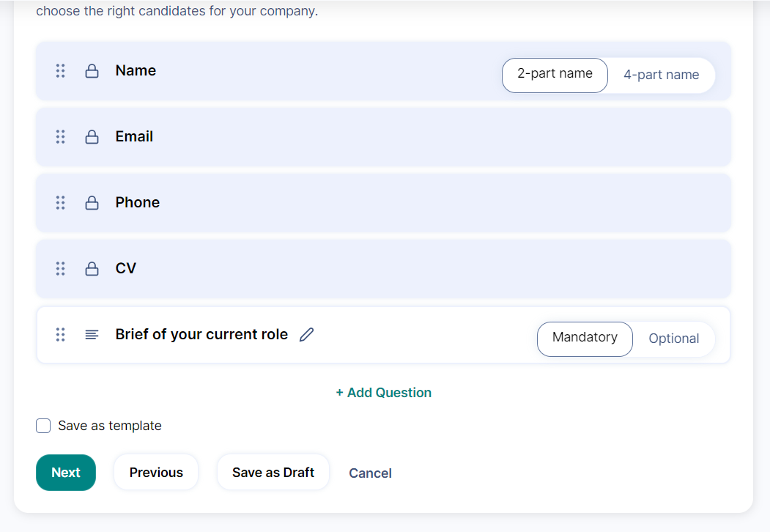
Task: Go back using the Previous button
Action: (x=156, y=473)
